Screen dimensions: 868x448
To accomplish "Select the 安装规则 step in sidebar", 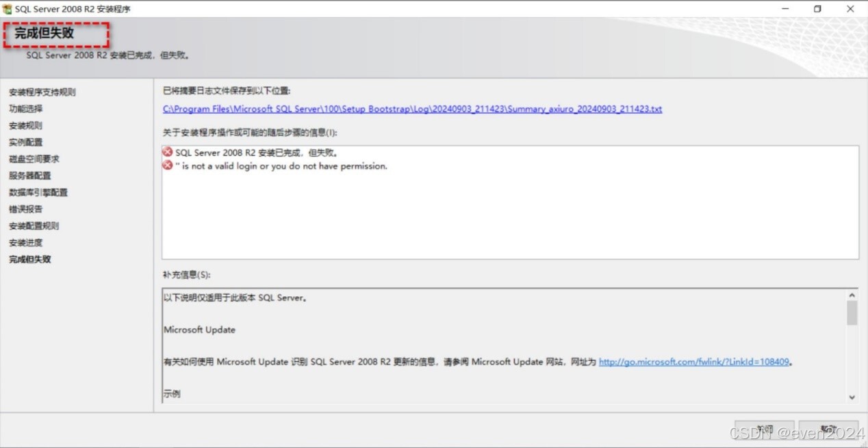I will click(x=26, y=126).
